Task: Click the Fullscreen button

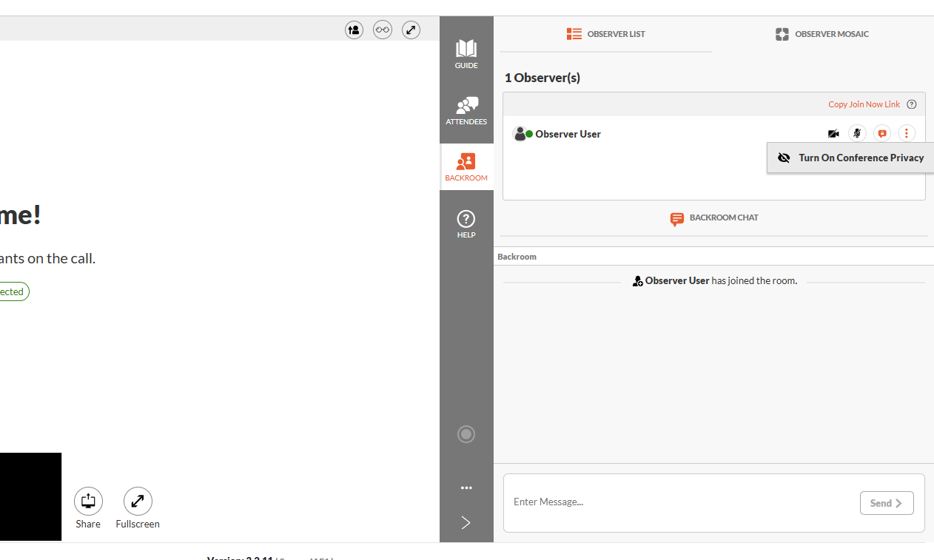Action: [x=138, y=508]
